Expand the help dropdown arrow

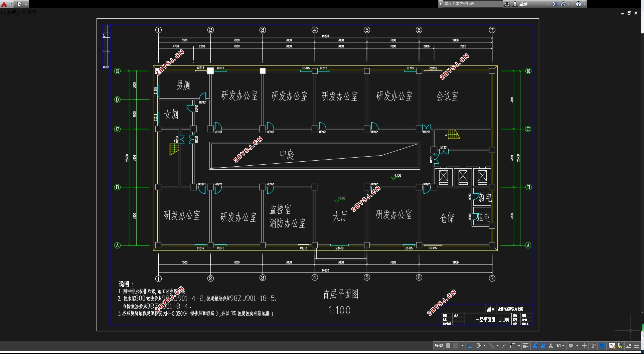pos(584,4)
